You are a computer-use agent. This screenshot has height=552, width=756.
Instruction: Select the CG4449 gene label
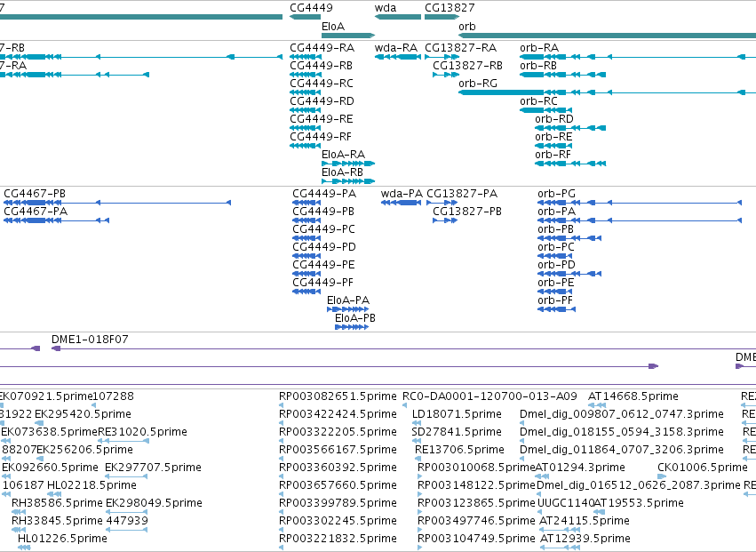(311, 8)
